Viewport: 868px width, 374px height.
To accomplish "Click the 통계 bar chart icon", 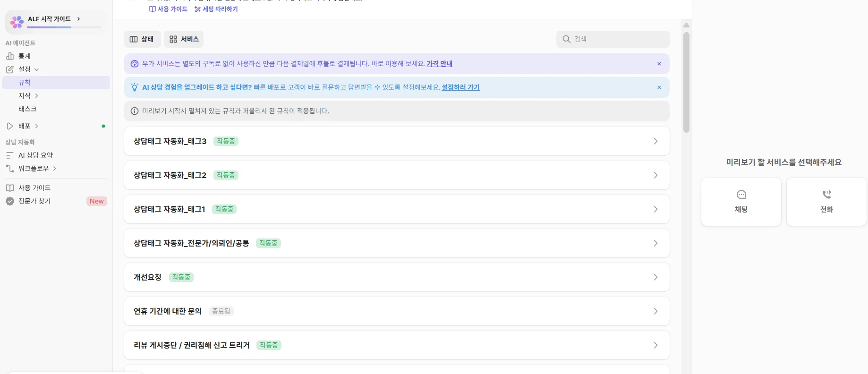I will (10, 56).
